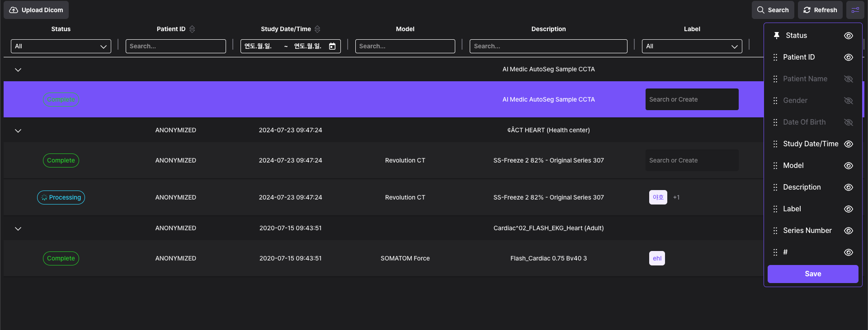868x330 pixels.
Task: Toggle Patient ID column visibility eye
Action: pyautogui.click(x=849, y=57)
